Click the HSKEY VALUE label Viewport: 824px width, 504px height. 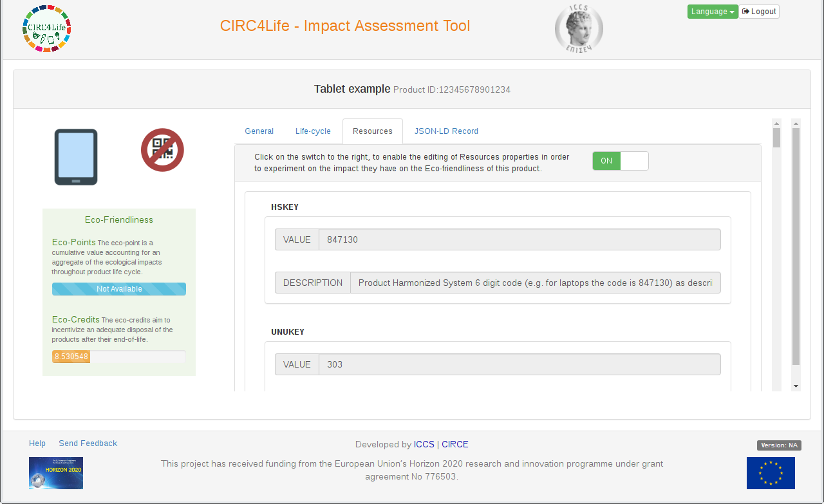(297, 239)
